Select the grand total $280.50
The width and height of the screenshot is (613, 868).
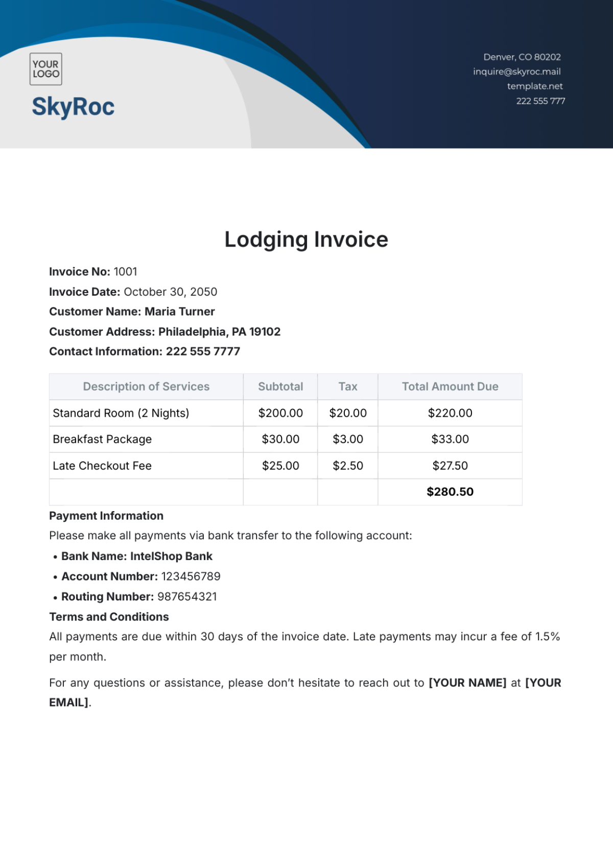pos(450,492)
